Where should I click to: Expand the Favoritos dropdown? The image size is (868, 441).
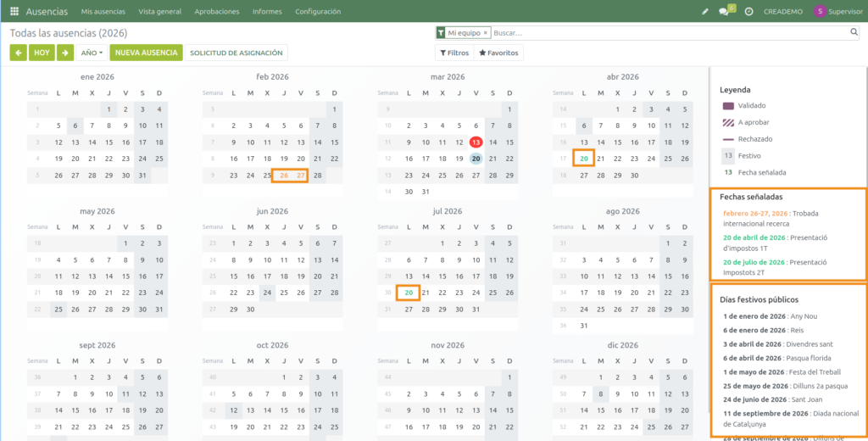498,53
